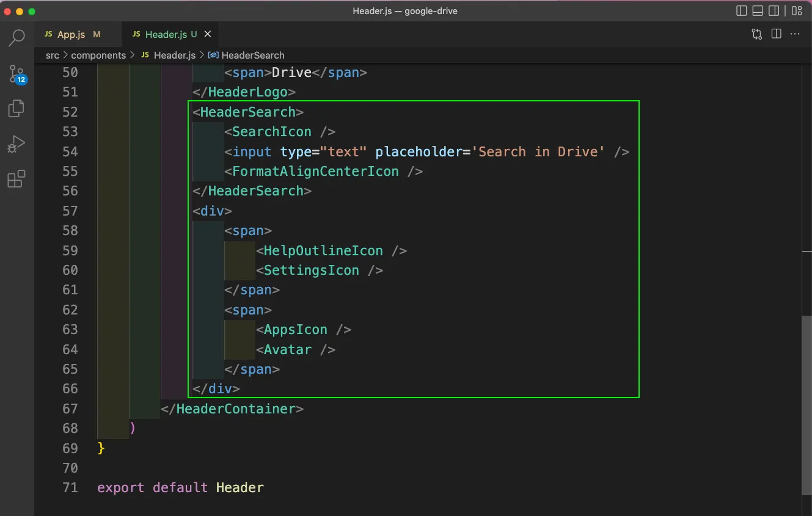Click line number 52 in the gutter

click(x=70, y=112)
